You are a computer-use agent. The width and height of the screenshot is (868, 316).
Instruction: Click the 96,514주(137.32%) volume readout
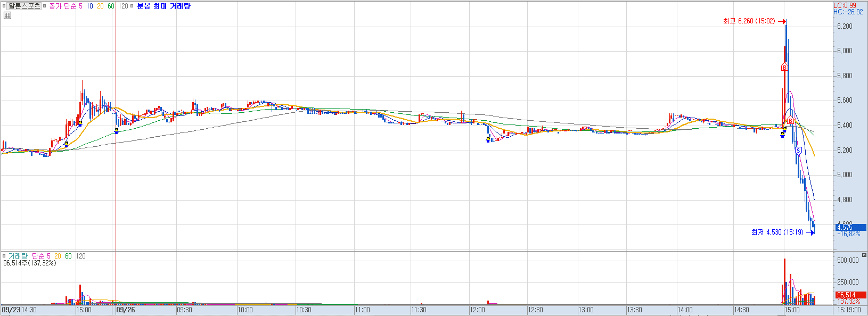[30, 263]
